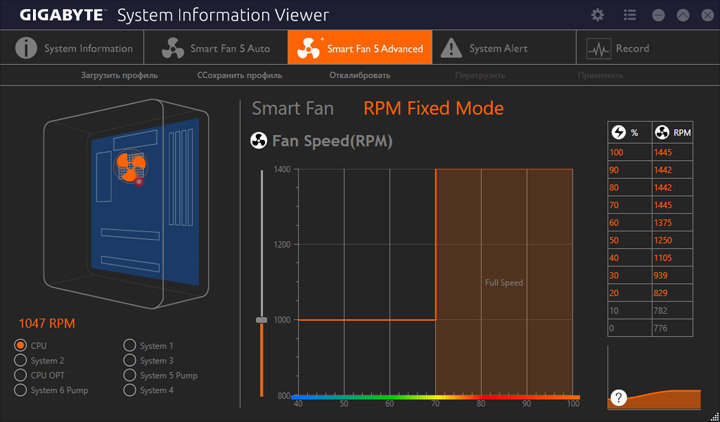Select Smart Fan 5 Advanced tab
This screenshot has height=422, width=720.
360,48
